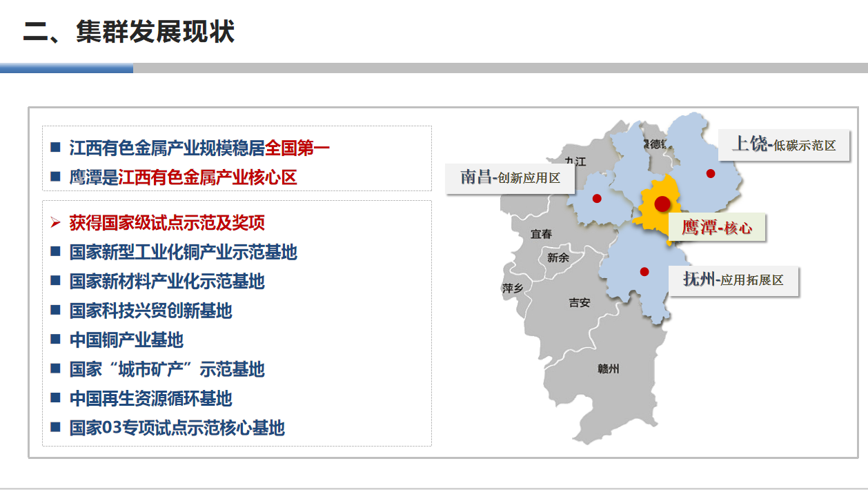Click the 赣州 label on the map
Image resolution: width=868 pixels, height=490 pixels.
click(608, 369)
